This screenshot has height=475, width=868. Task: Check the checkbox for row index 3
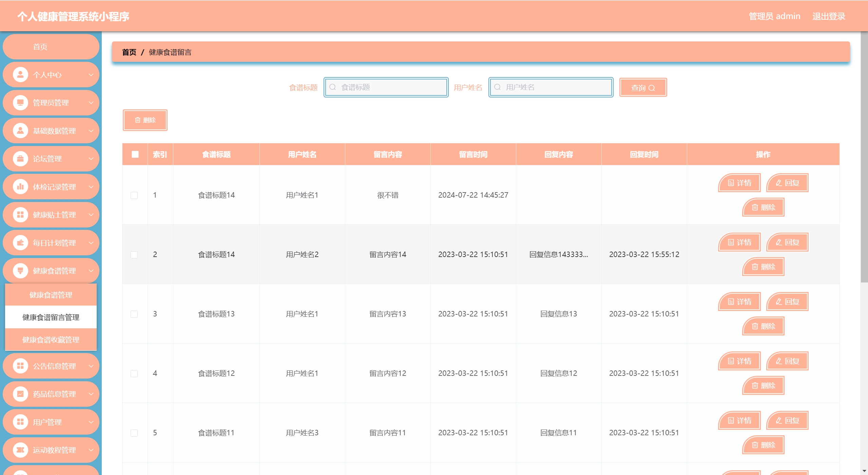pos(134,314)
